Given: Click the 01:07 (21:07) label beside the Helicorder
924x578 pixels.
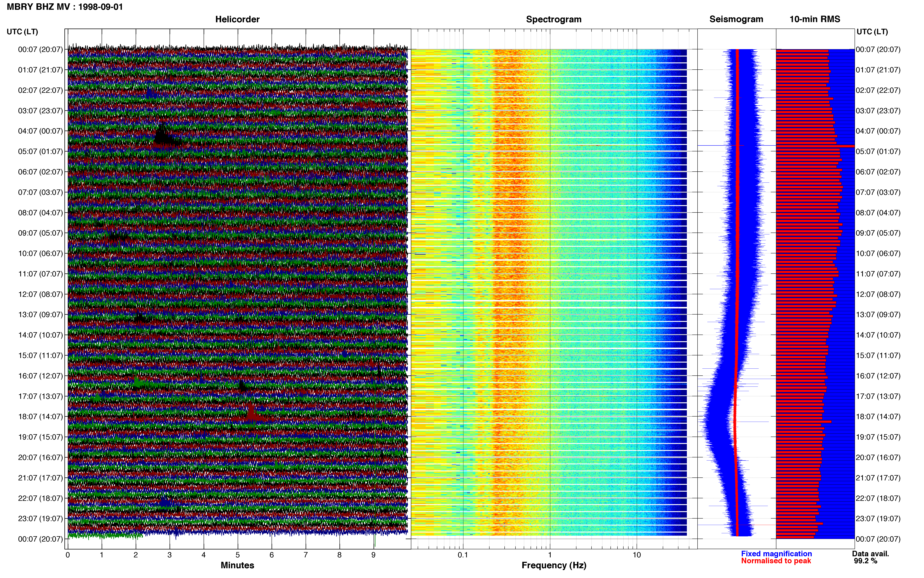Looking at the screenshot, I should (x=40, y=70).
